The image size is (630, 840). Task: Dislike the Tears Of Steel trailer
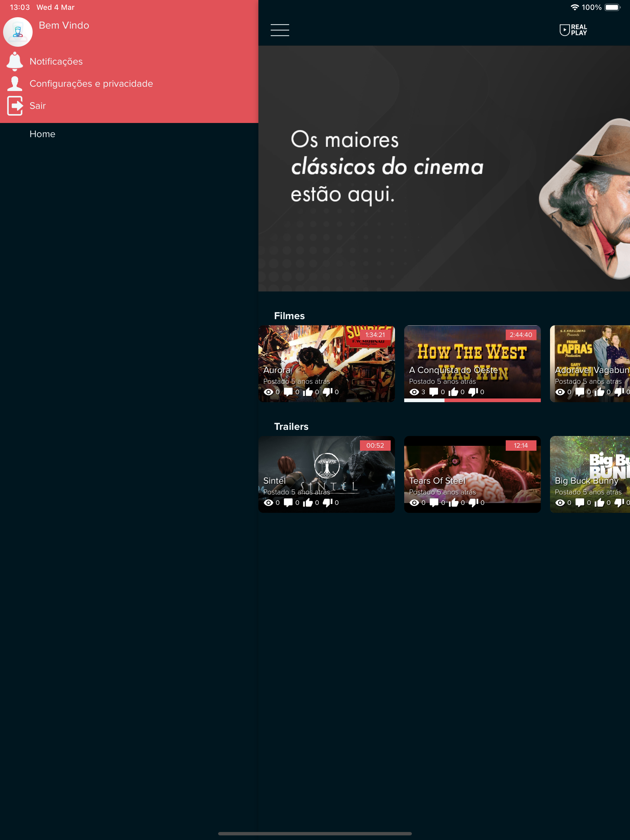pos(473,503)
